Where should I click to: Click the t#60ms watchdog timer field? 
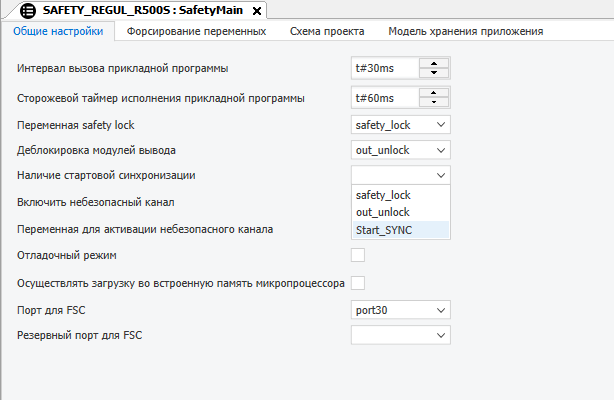[x=384, y=98]
